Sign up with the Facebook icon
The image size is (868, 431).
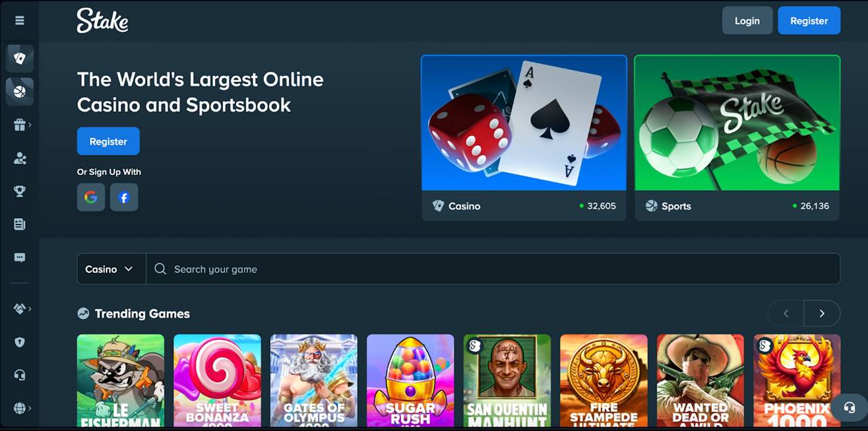pyautogui.click(x=124, y=198)
